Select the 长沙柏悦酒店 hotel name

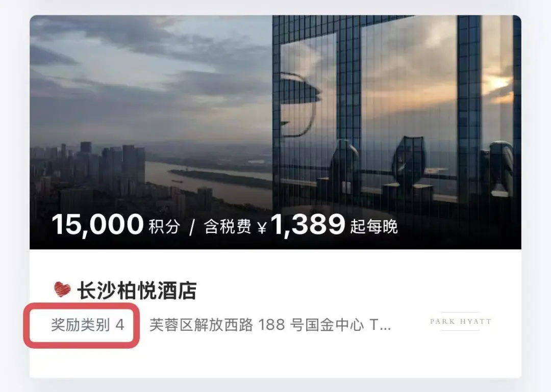pyautogui.click(x=137, y=290)
